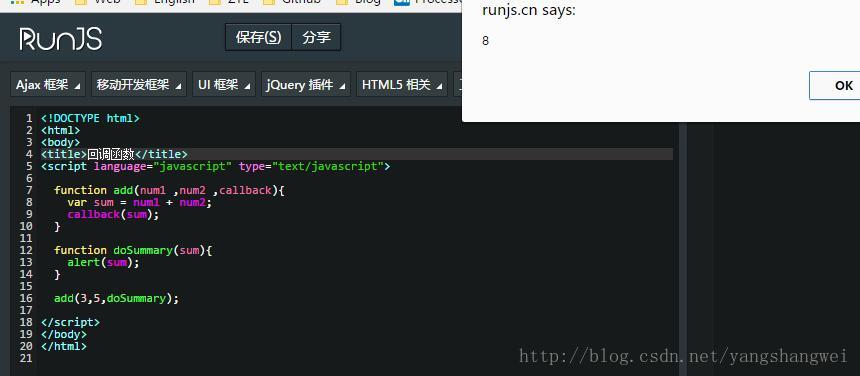
Task: Click the function add definition line
Action: [x=169, y=190]
